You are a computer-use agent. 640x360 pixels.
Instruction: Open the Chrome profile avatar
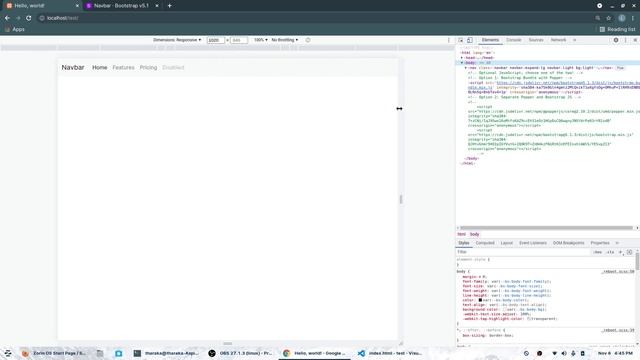(x=622, y=18)
